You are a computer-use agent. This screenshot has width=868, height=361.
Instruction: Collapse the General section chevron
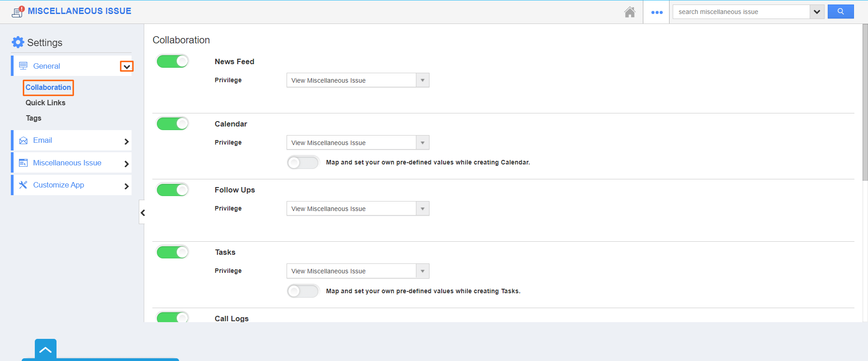tap(127, 66)
